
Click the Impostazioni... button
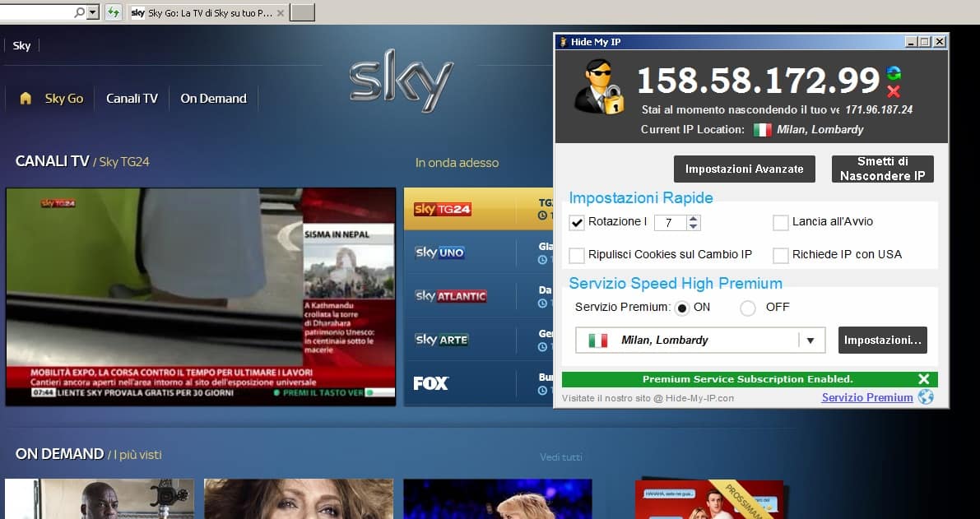883,341
